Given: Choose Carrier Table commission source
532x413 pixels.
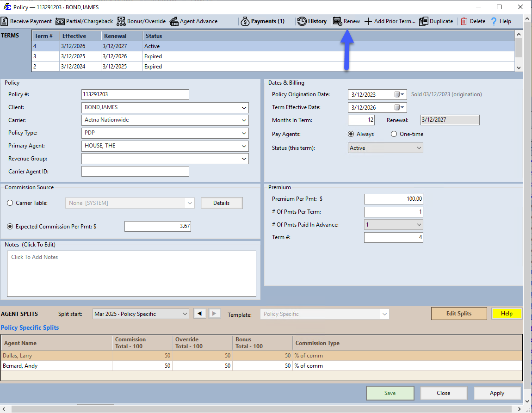Looking at the screenshot, I should point(10,203).
